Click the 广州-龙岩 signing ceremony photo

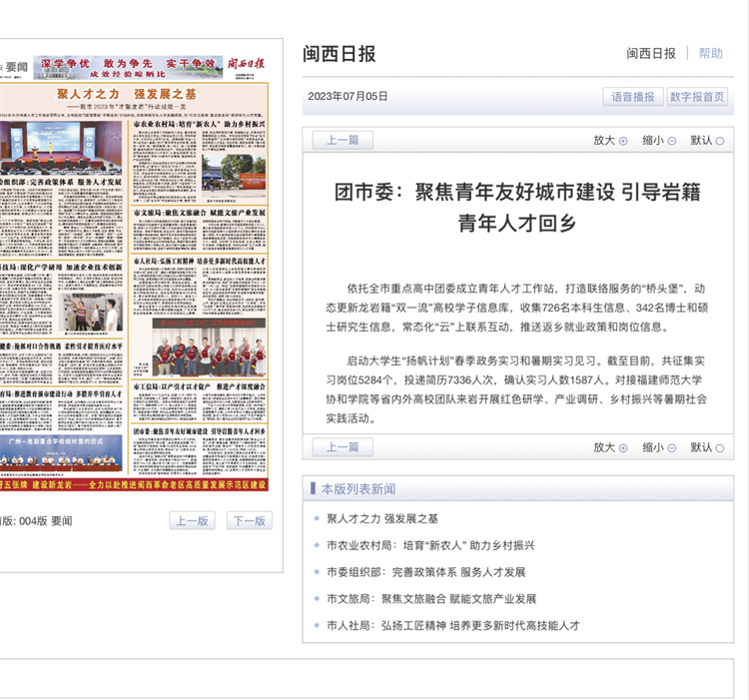click(x=61, y=453)
